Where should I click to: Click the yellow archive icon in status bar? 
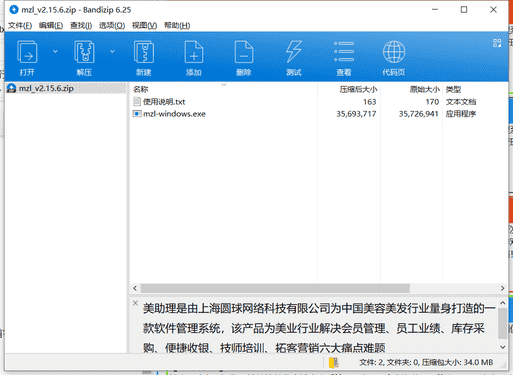[x=333, y=362]
